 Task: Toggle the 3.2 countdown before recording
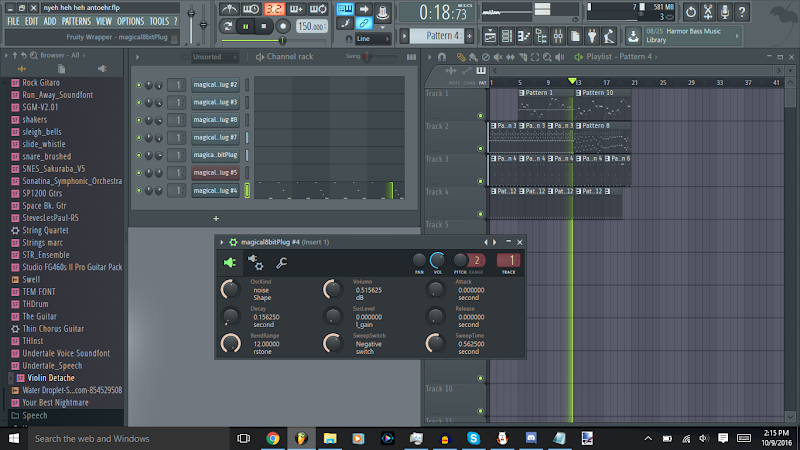click(274, 9)
